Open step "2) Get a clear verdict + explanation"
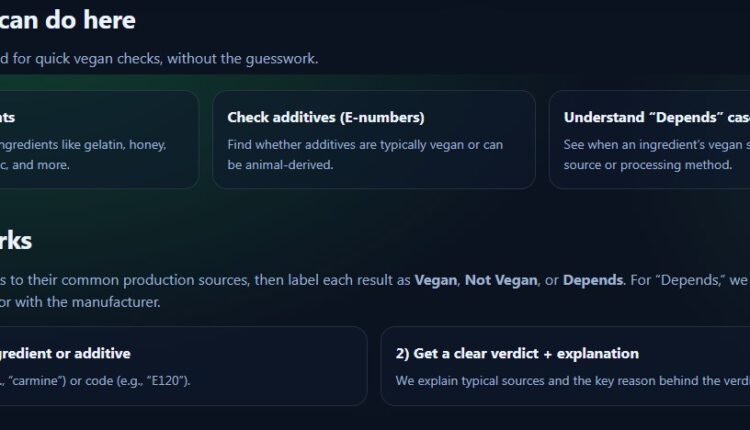The image size is (750, 430). (517, 353)
